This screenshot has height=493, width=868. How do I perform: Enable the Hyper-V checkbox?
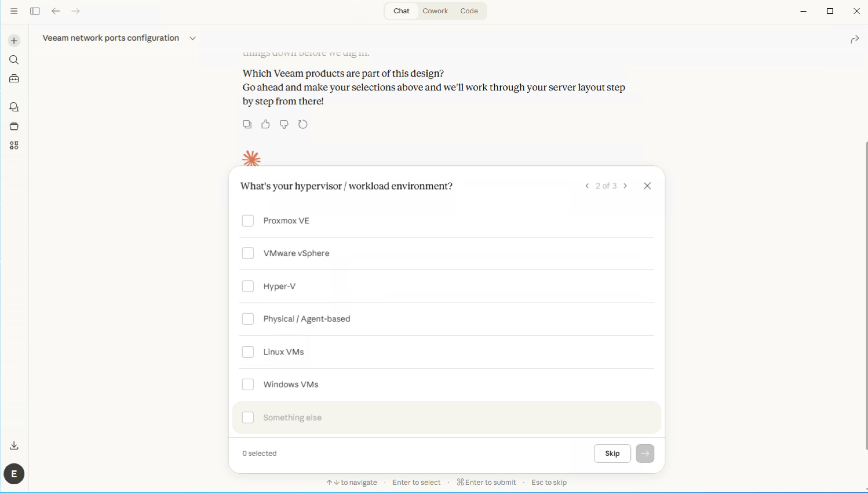(248, 287)
